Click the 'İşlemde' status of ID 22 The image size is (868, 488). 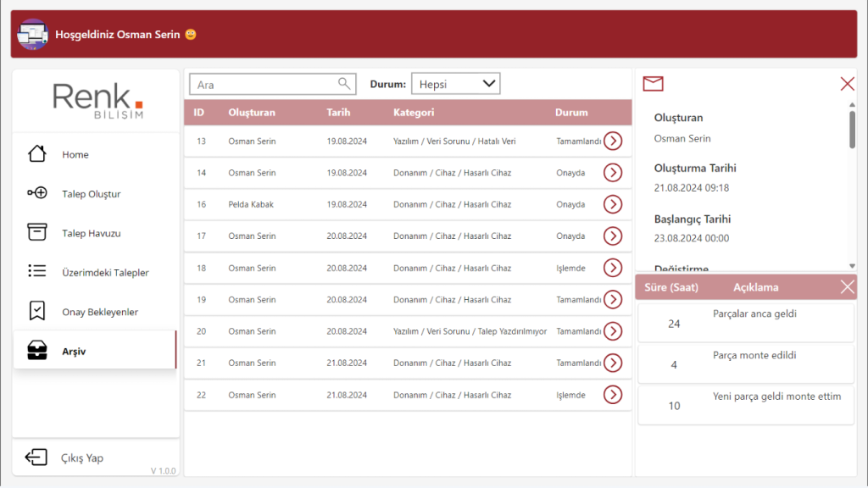pos(570,395)
